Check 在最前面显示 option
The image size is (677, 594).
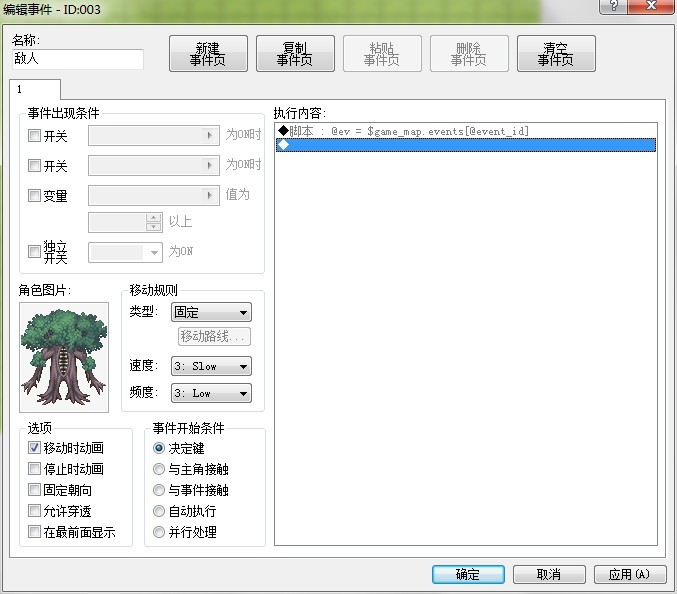click(34, 531)
